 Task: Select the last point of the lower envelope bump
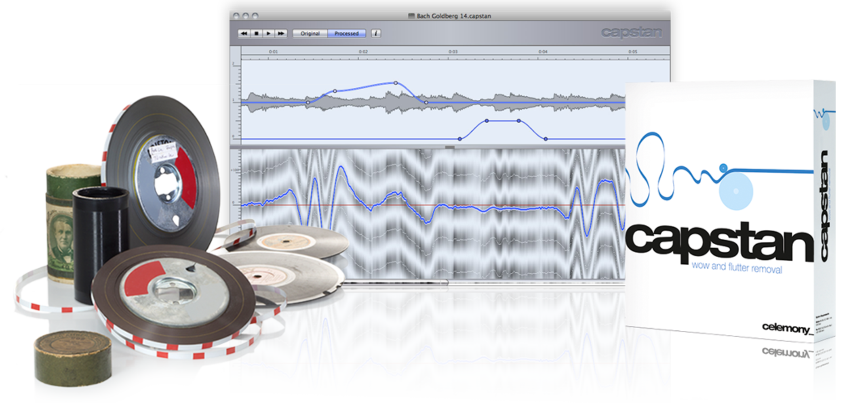(546, 139)
